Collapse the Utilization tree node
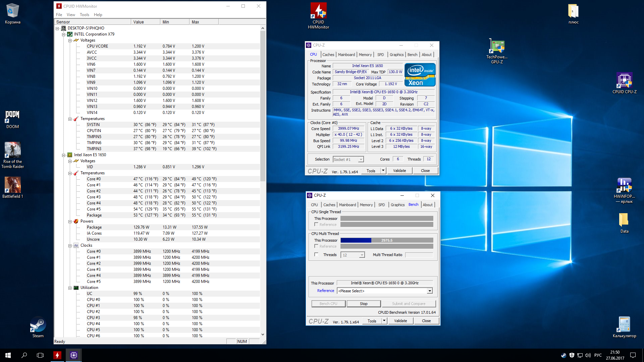Screen dimensions: 644x362 click(x=70, y=288)
